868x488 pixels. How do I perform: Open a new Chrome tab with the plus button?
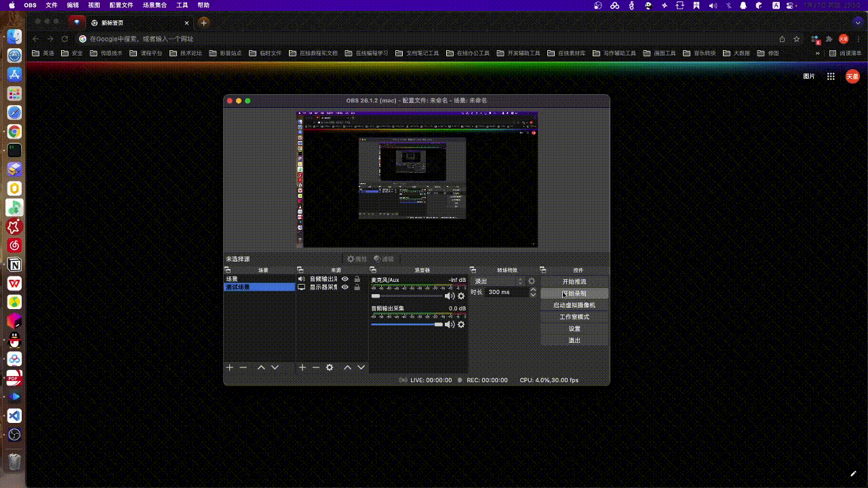(203, 22)
